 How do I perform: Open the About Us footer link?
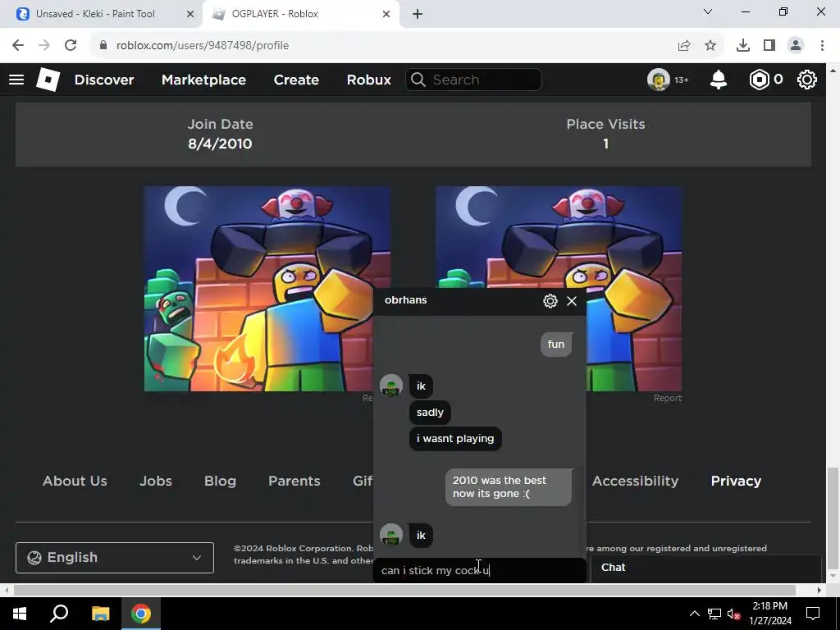point(75,481)
